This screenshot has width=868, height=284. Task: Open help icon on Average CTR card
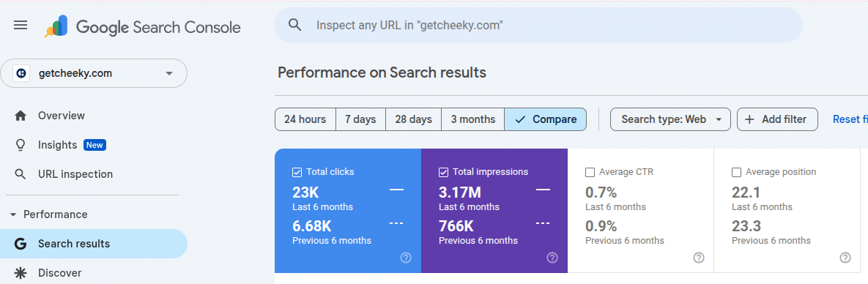pos(699,258)
